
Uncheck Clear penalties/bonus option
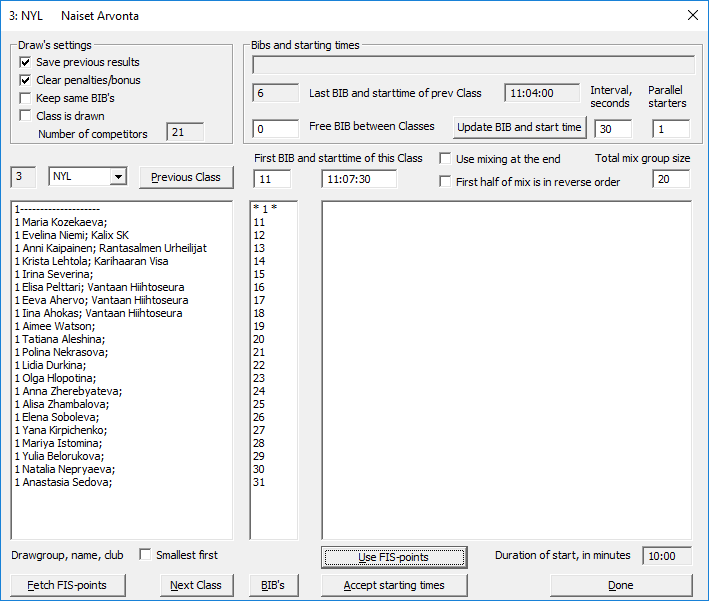26,80
